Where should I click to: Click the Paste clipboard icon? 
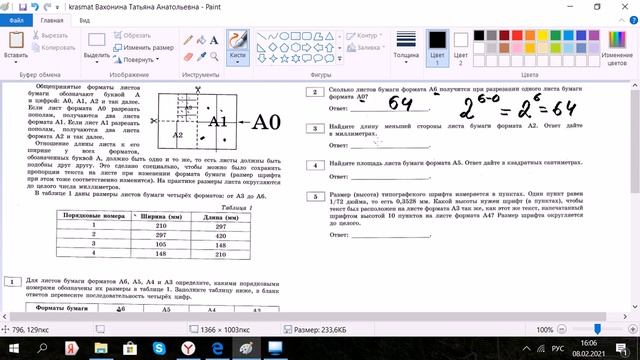point(16,40)
